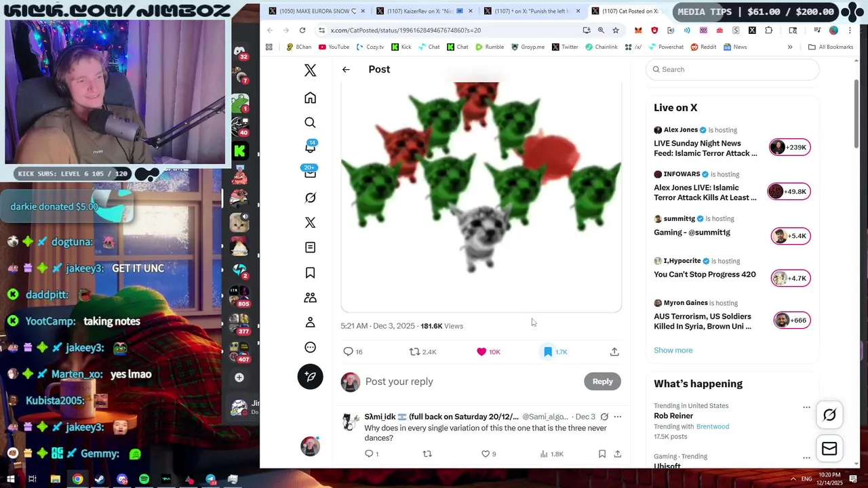Image resolution: width=868 pixels, height=488 pixels.
Task: Open the More circle-dots sidebar icon
Action: tap(310, 347)
